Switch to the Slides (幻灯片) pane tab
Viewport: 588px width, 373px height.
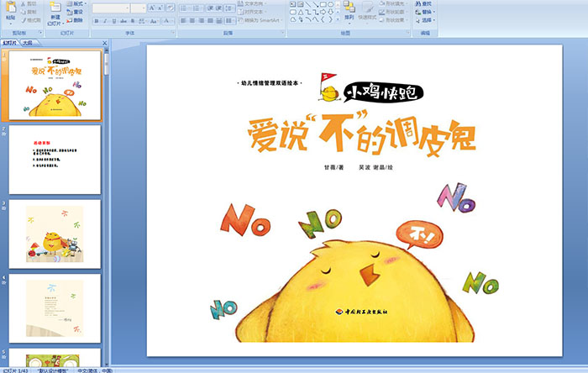[10, 43]
